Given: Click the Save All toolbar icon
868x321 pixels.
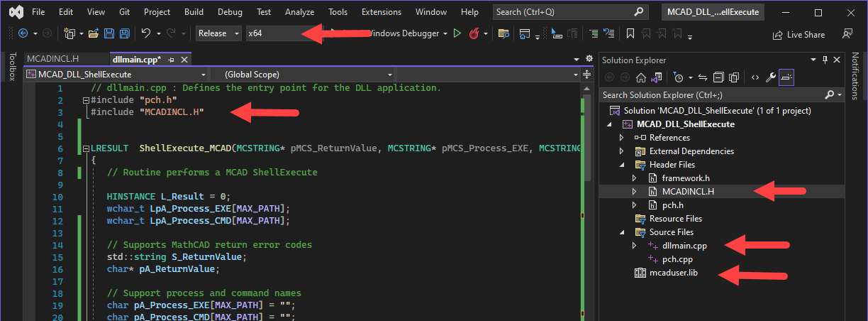Looking at the screenshot, I should 125,33.
